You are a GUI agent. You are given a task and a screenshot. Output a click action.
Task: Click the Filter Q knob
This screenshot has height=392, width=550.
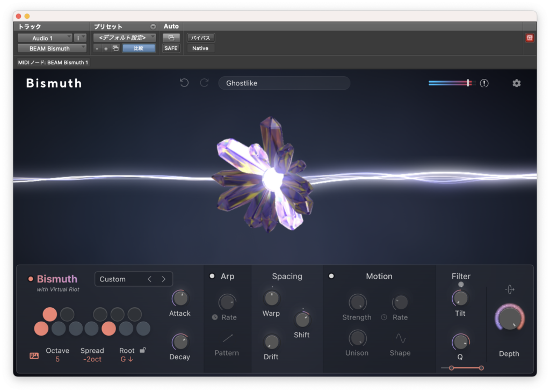[460, 342]
